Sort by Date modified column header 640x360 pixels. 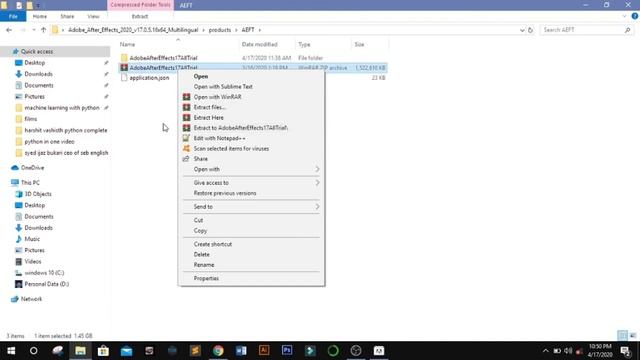(x=267, y=44)
